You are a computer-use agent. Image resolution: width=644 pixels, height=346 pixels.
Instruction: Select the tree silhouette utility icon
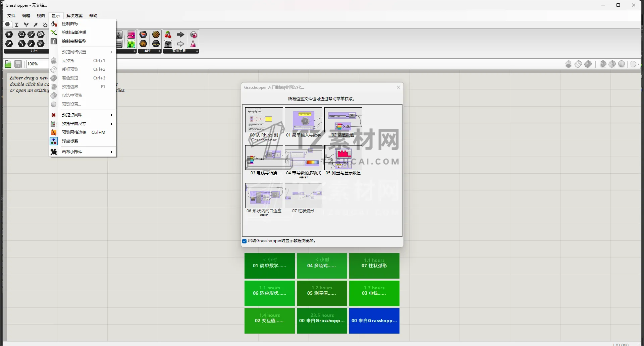pos(168,44)
